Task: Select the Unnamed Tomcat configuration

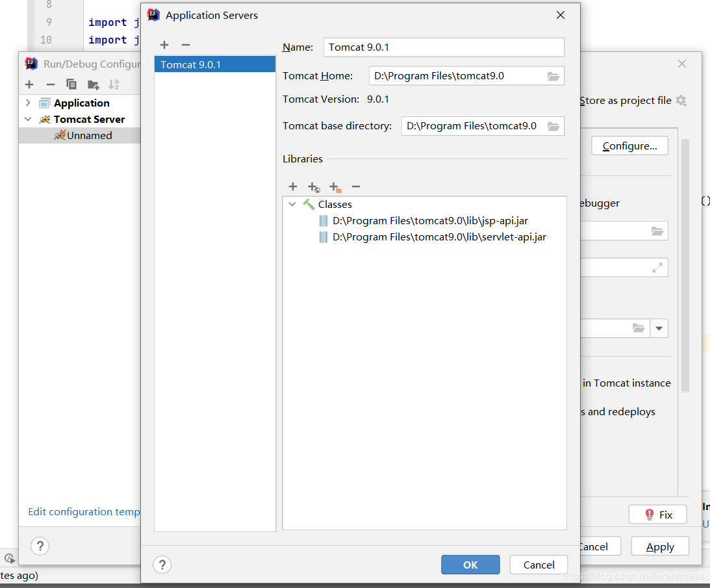Action: [x=80, y=135]
